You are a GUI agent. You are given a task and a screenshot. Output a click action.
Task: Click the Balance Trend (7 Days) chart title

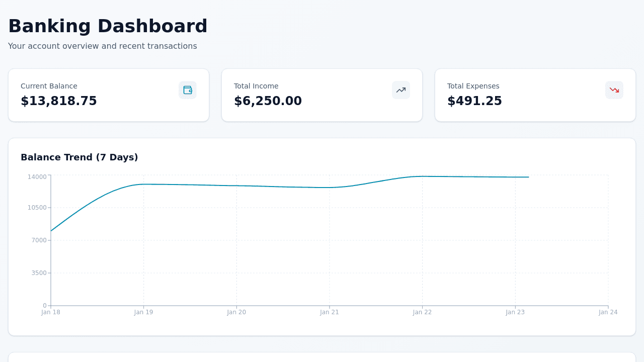[79, 157]
